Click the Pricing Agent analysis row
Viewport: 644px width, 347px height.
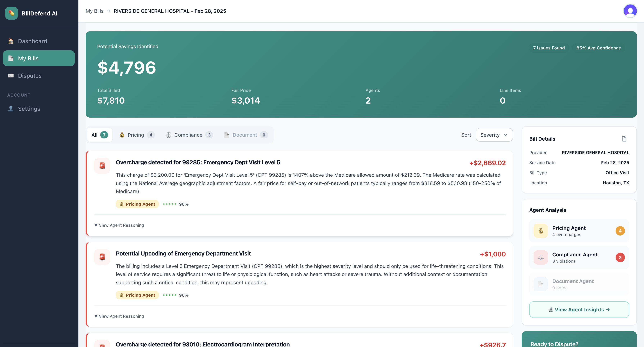[x=579, y=231]
